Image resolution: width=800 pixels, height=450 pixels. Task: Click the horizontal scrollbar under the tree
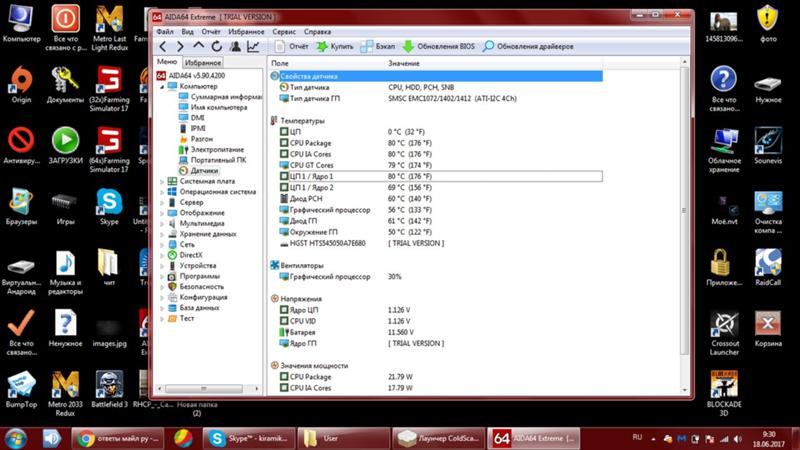[203, 389]
